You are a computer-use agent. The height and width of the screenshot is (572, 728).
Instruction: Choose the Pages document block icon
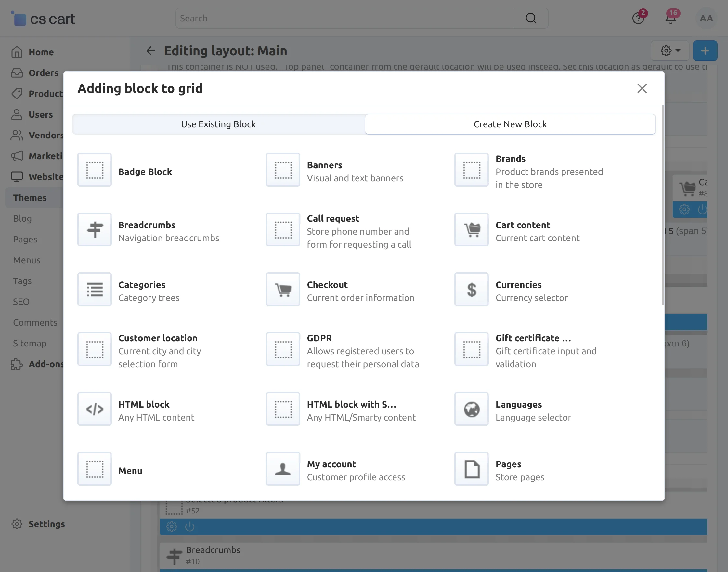click(x=472, y=469)
